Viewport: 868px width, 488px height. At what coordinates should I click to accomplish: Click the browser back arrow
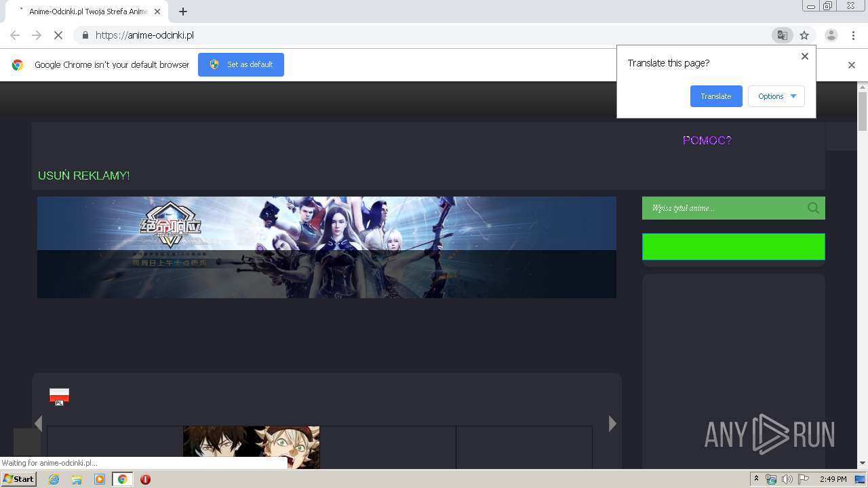pos(15,35)
